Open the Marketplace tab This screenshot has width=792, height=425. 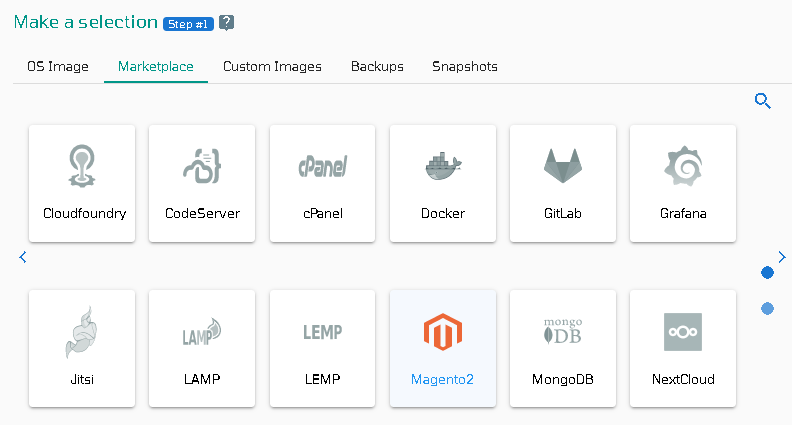pyautogui.click(x=156, y=67)
